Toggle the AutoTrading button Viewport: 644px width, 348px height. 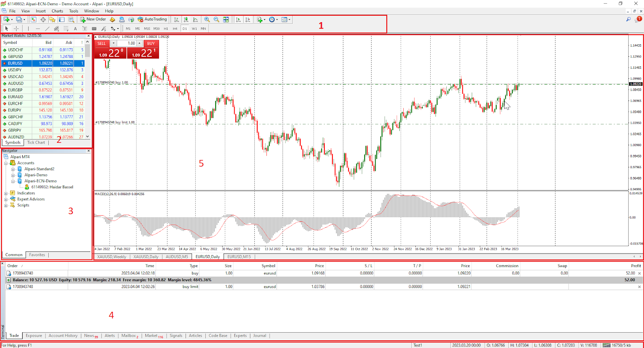[152, 19]
